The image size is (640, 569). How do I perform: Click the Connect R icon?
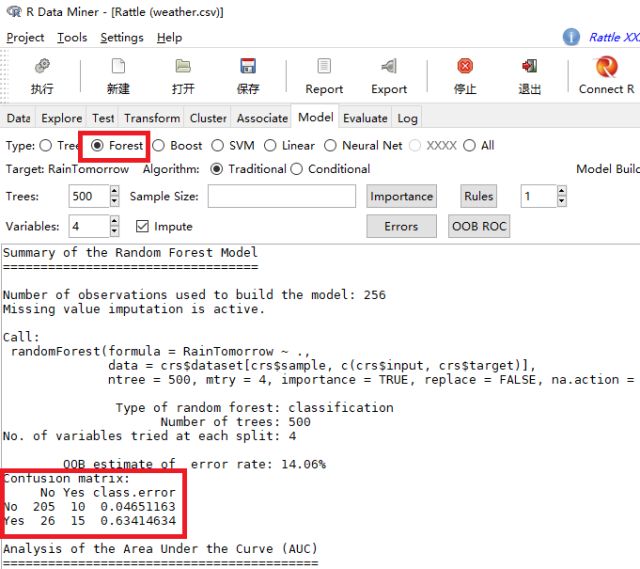(607, 67)
